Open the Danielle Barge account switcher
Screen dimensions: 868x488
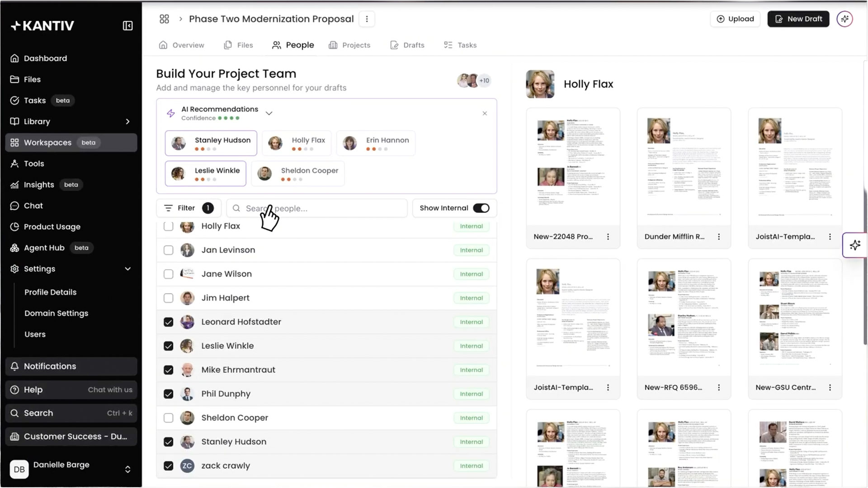71,469
